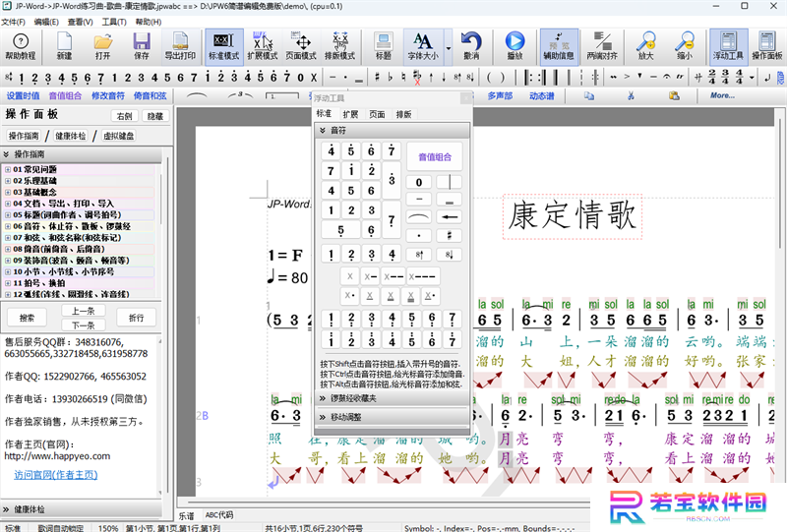
Task: Open the 编辑(E) menu
Action: click(46, 22)
